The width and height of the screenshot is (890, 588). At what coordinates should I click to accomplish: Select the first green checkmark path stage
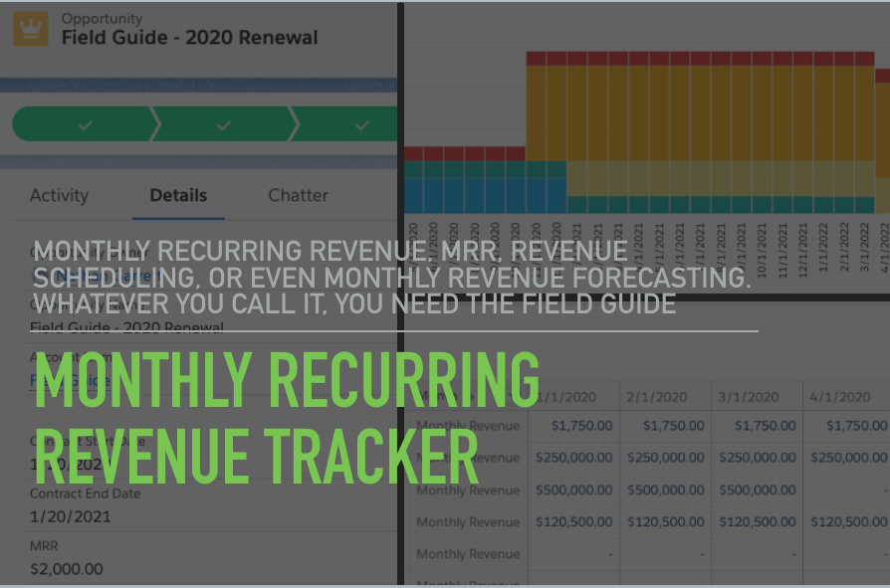85,124
